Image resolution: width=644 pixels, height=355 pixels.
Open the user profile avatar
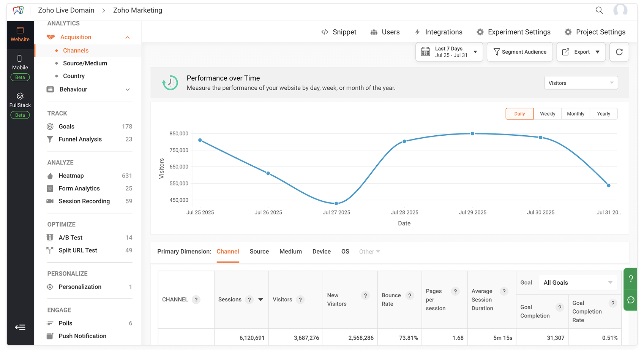pos(620,10)
